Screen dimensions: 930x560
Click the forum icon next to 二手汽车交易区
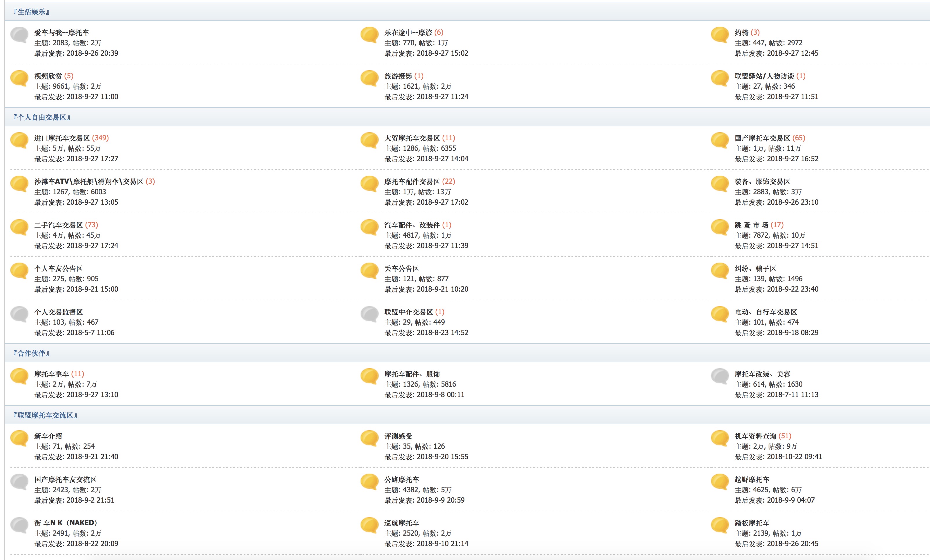[20, 227]
